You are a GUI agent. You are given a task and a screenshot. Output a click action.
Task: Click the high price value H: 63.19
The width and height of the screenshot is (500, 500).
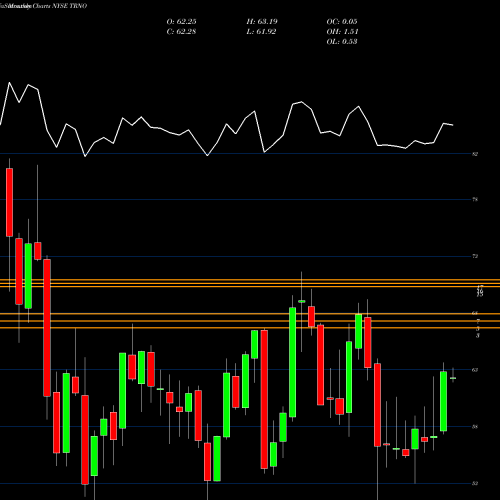[262, 22]
